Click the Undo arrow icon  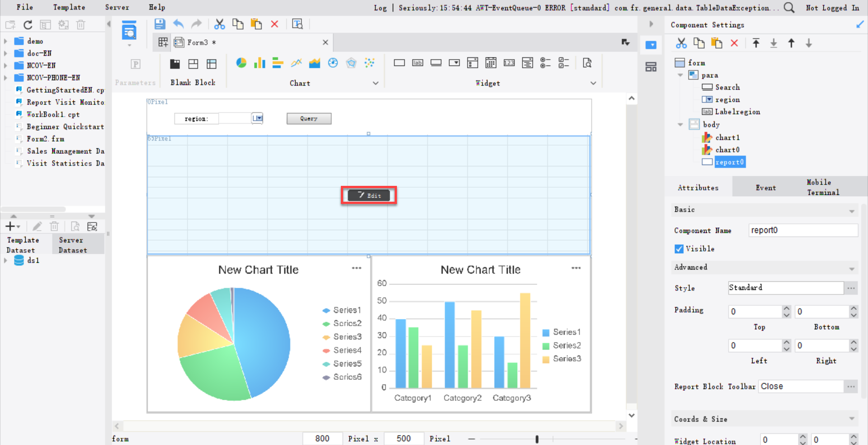click(179, 24)
